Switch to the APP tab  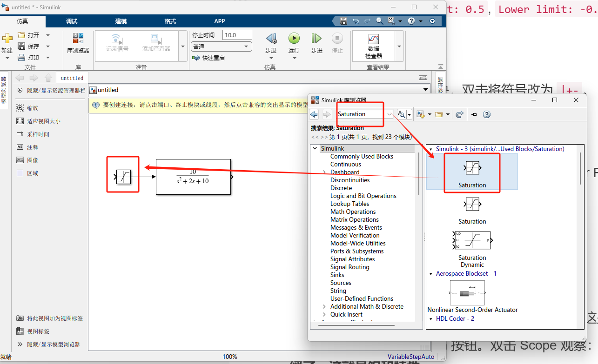tap(220, 21)
